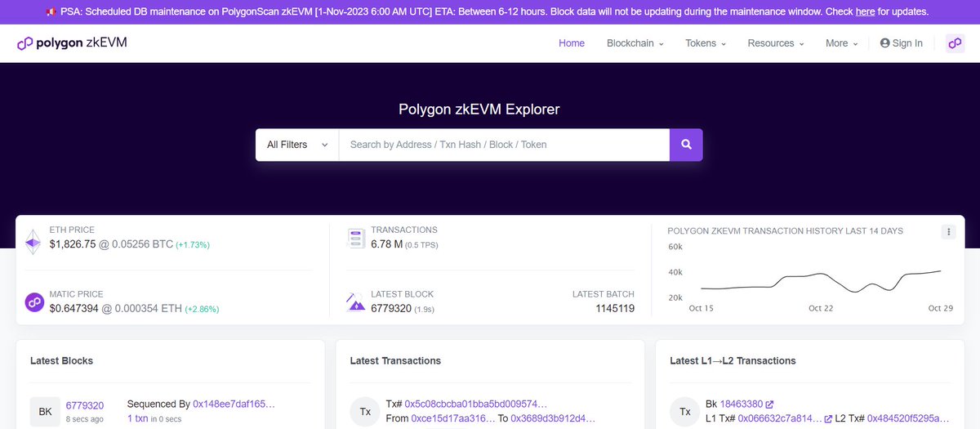Click the Latest Block gauge icon
Screen dimensions: 980x429
[x=356, y=302]
